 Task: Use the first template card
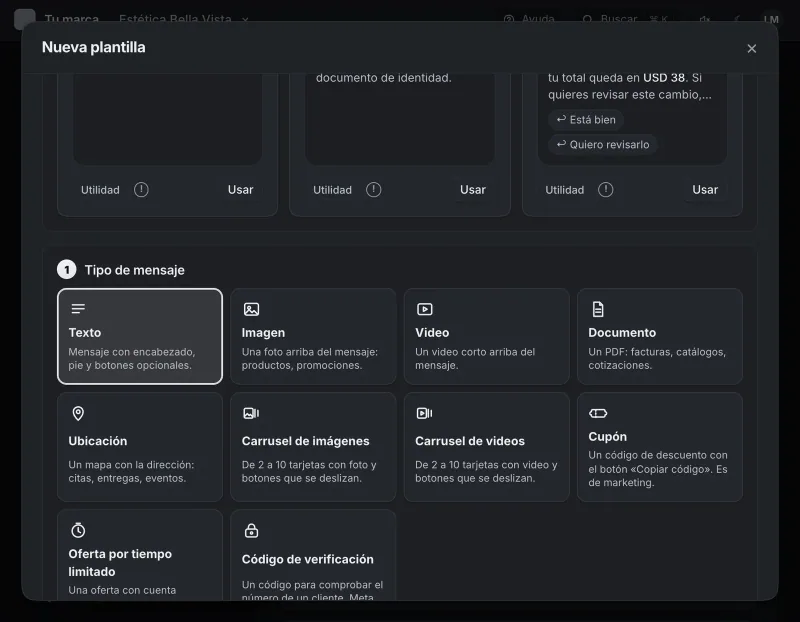tap(240, 190)
